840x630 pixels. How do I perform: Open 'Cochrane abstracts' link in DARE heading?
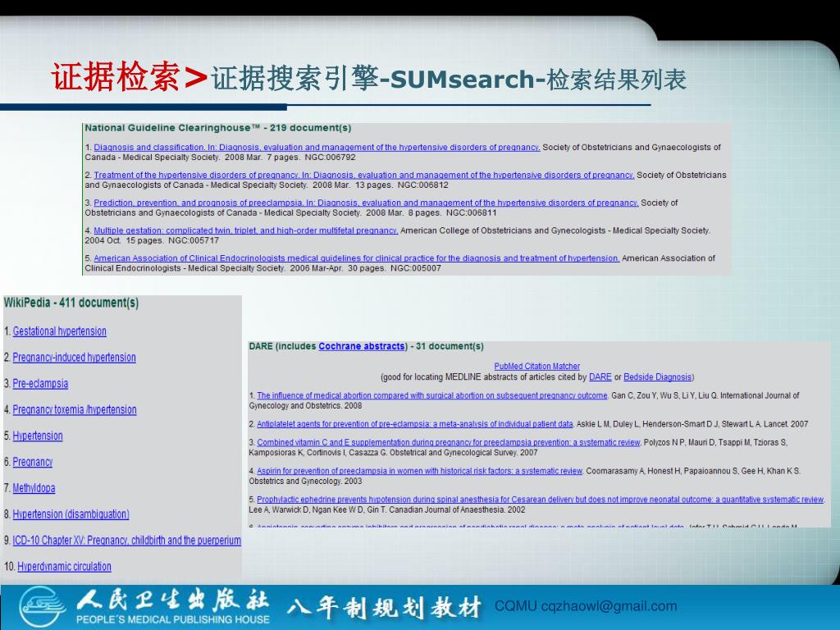coord(362,347)
